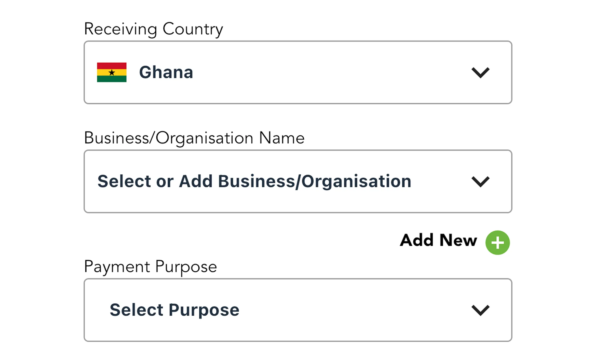Click the "Add New" text button

[x=438, y=240]
